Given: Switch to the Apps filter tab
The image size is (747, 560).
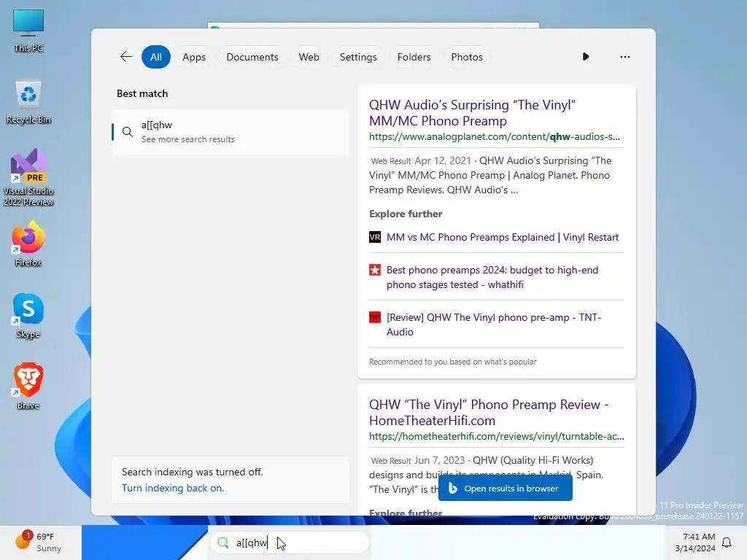Looking at the screenshot, I should (x=194, y=57).
